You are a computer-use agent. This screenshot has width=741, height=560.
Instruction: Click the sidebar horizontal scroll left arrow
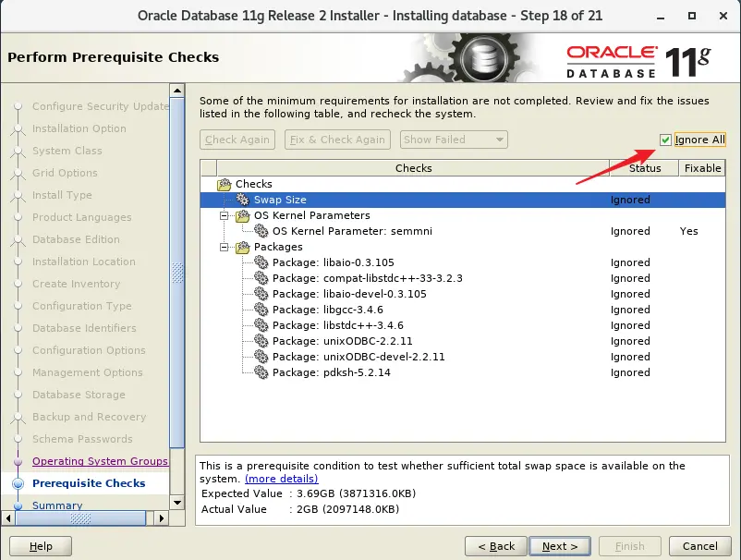(8, 518)
